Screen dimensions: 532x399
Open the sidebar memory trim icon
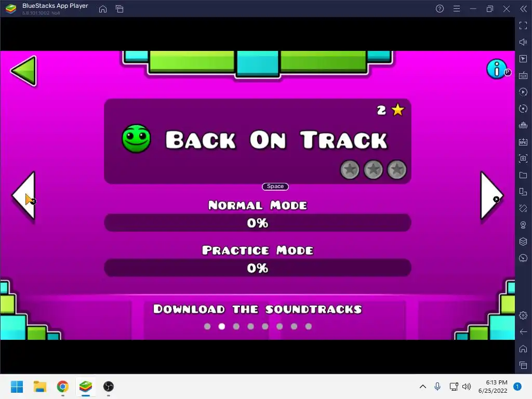pos(523,125)
